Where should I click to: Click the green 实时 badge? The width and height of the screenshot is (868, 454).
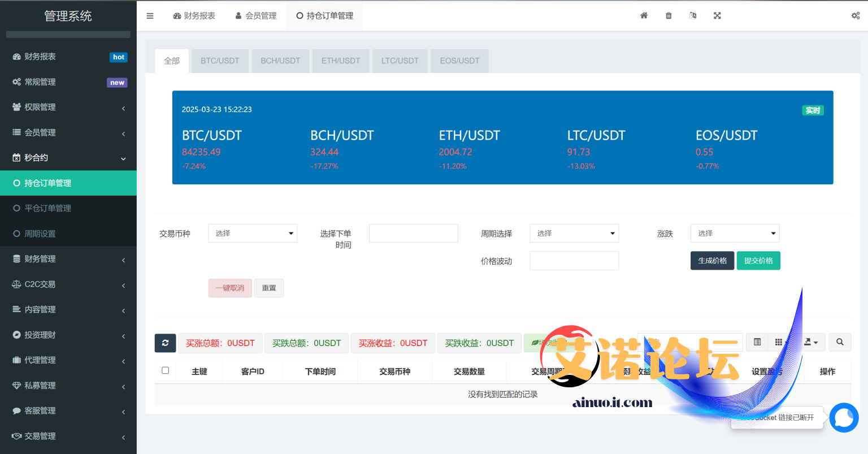coord(813,110)
